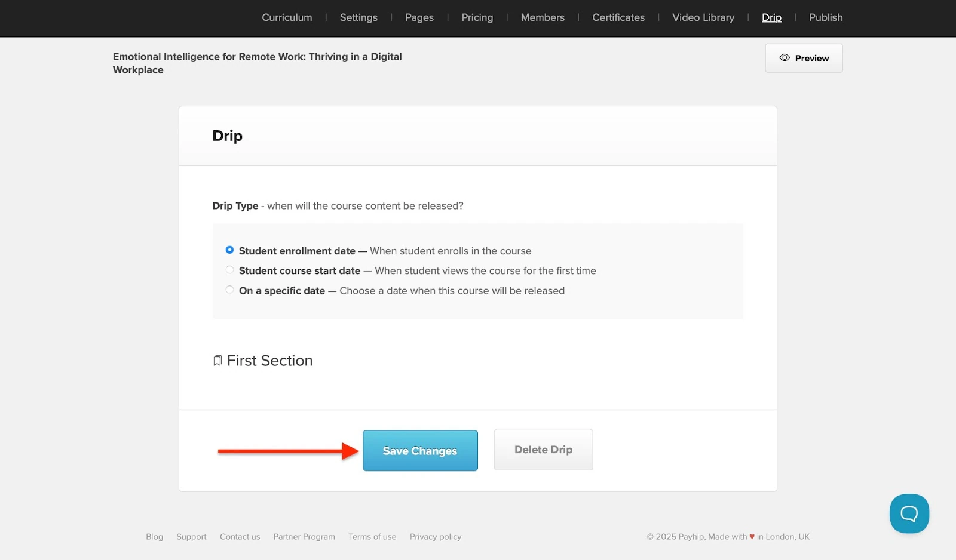Select Student enrollment date radio option
956x560 pixels.
pos(229,250)
